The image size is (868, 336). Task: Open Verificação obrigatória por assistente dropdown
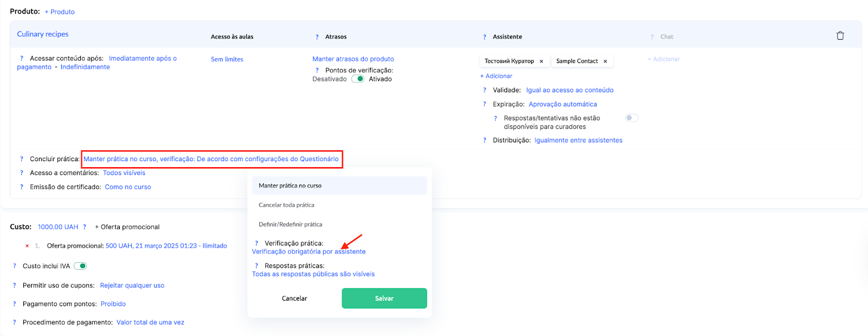[309, 252]
